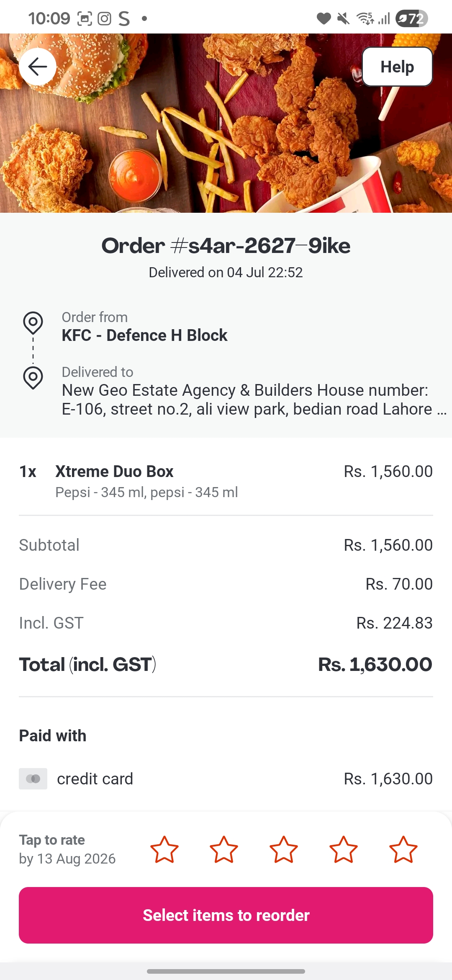Tap the bottom navigation gesture handle
This screenshot has height=980, width=452.
point(226,971)
